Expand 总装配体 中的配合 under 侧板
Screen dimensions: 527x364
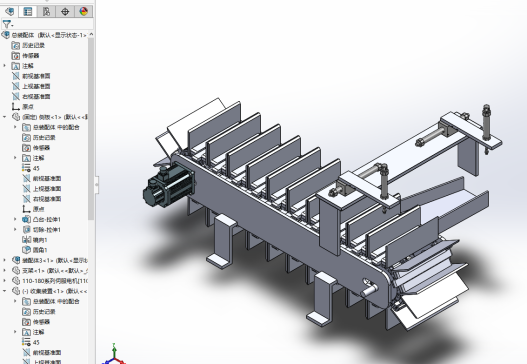(x=15, y=127)
